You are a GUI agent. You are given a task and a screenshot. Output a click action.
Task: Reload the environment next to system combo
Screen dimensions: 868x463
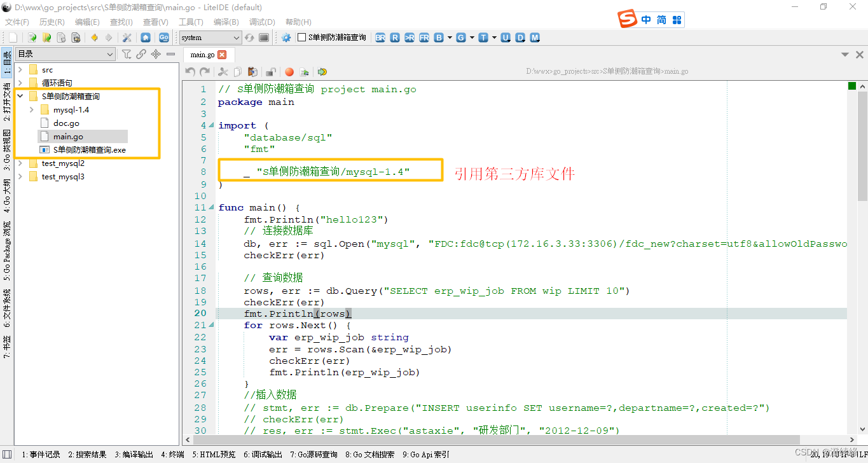point(250,38)
